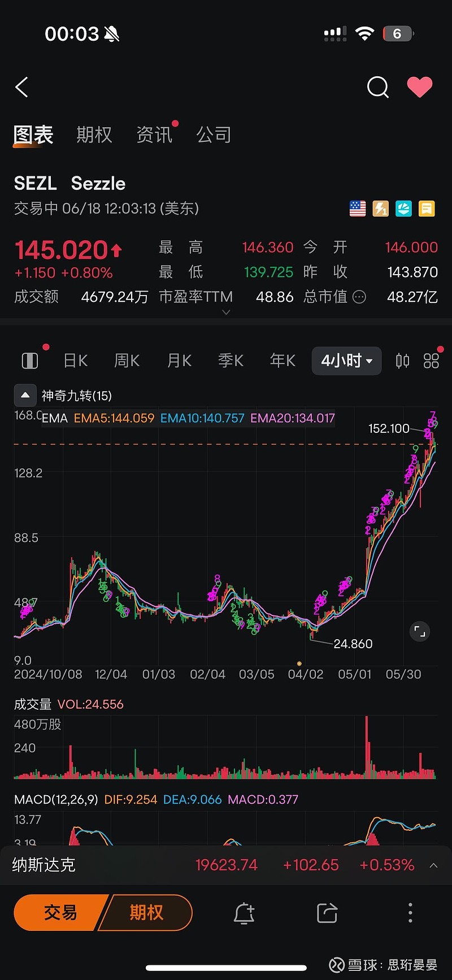Tap the US flag market icon
Image resolution: width=452 pixels, height=980 pixels.
tap(358, 209)
